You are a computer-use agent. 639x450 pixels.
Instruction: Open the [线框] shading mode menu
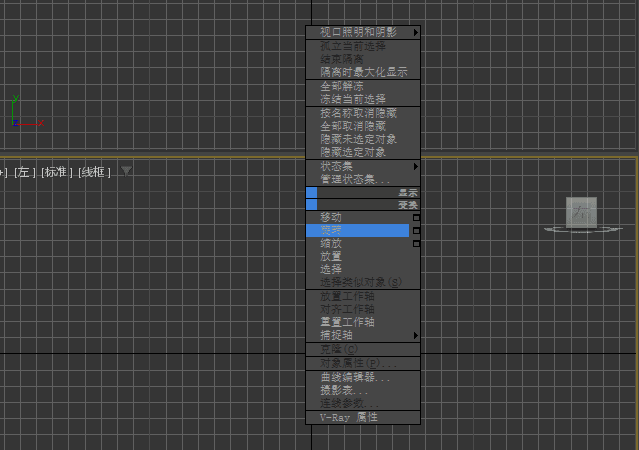[94, 172]
